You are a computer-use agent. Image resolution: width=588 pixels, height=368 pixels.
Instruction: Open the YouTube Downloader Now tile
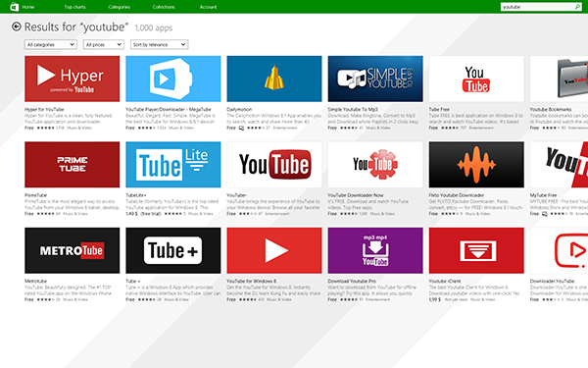click(x=375, y=165)
